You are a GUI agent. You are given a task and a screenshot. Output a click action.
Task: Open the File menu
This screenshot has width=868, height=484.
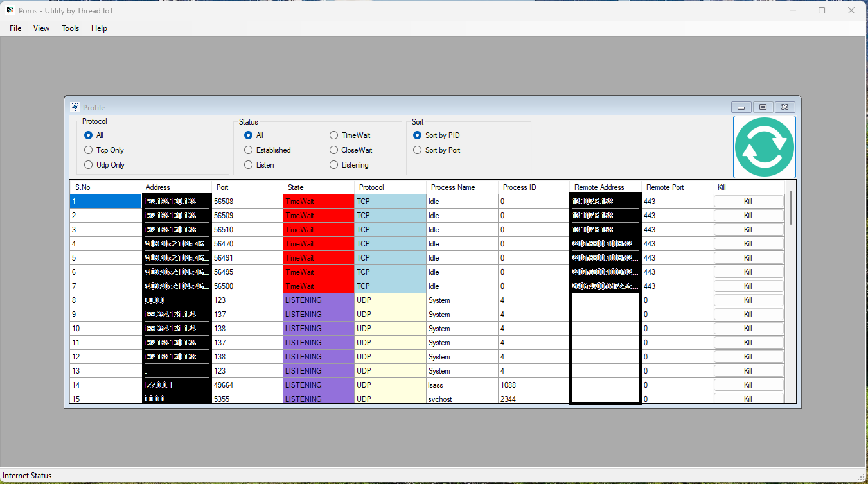click(15, 28)
